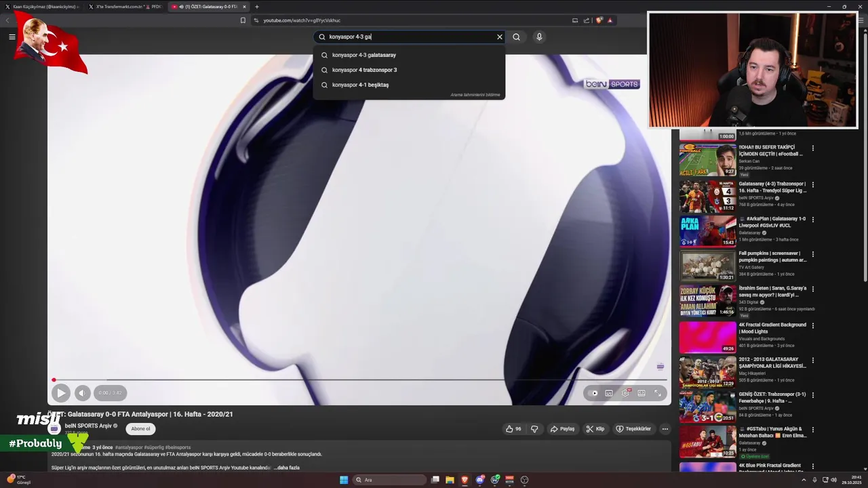The image size is (868, 488).
Task: Open more options for 'Fall pumpkins screensaver' video
Action: 812,254
